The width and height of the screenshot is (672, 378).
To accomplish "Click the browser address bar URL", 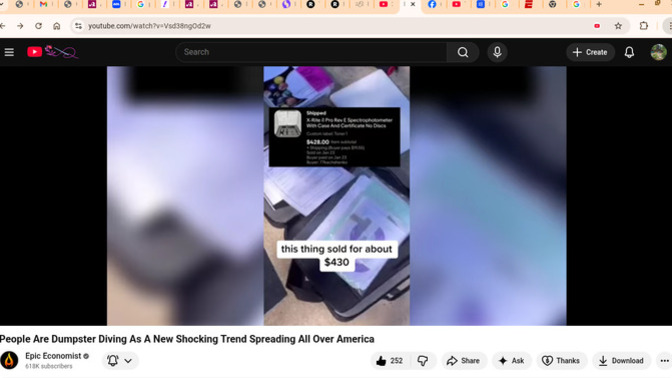I will point(149,26).
